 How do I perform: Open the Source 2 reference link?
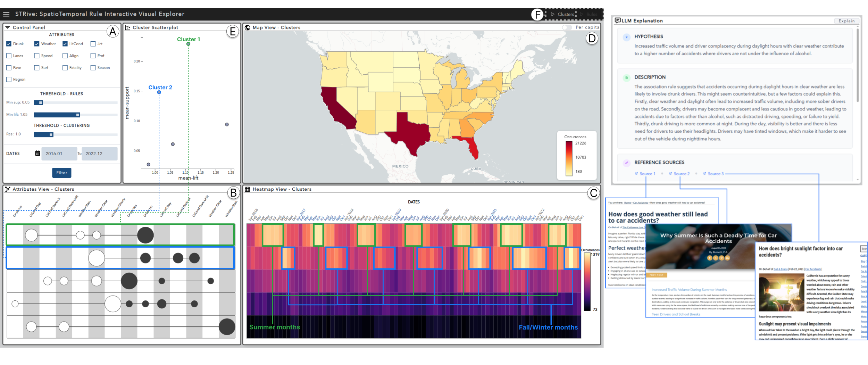pyautogui.click(x=681, y=174)
